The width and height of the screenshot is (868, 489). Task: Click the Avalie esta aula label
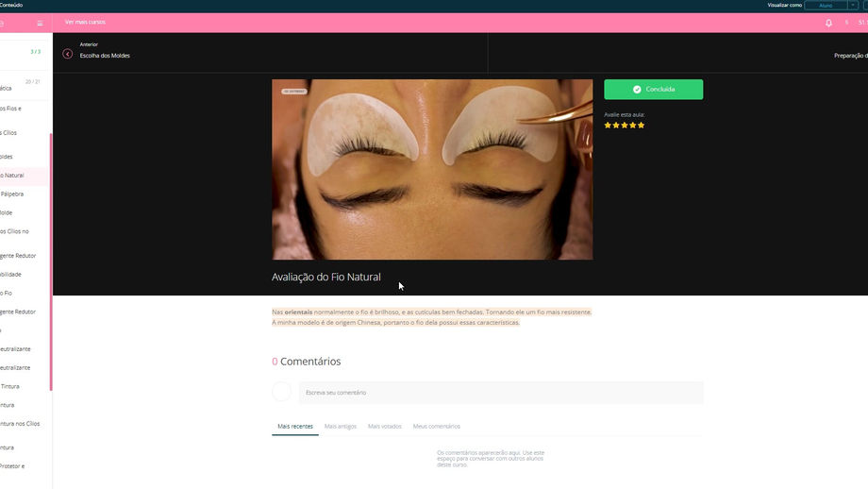tap(624, 114)
